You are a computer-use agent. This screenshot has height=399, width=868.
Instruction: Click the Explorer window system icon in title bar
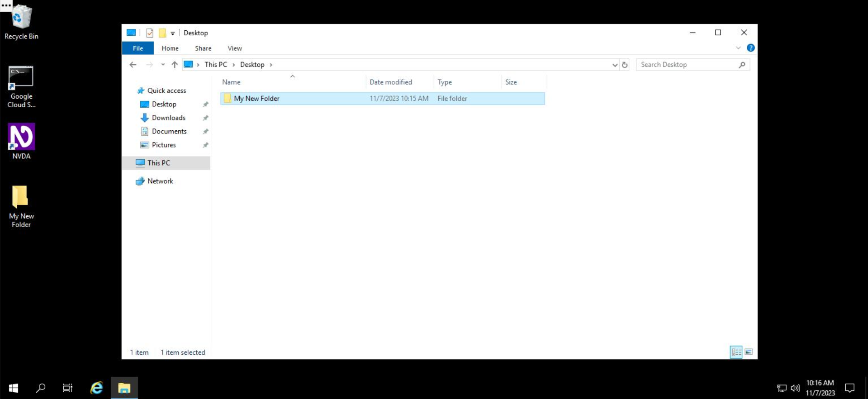131,33
